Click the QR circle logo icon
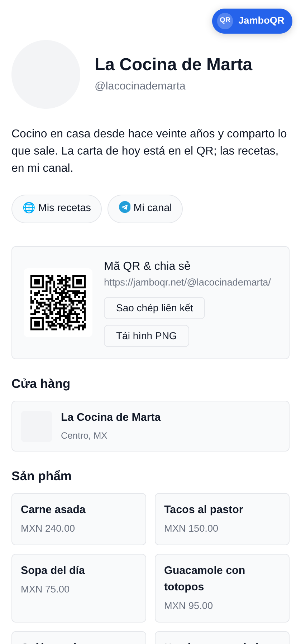The height and width of the screenshot is (644, 301). 225,21
